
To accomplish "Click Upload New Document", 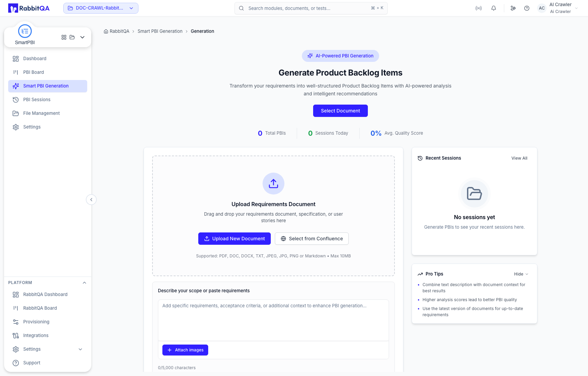I will [235, 239].
